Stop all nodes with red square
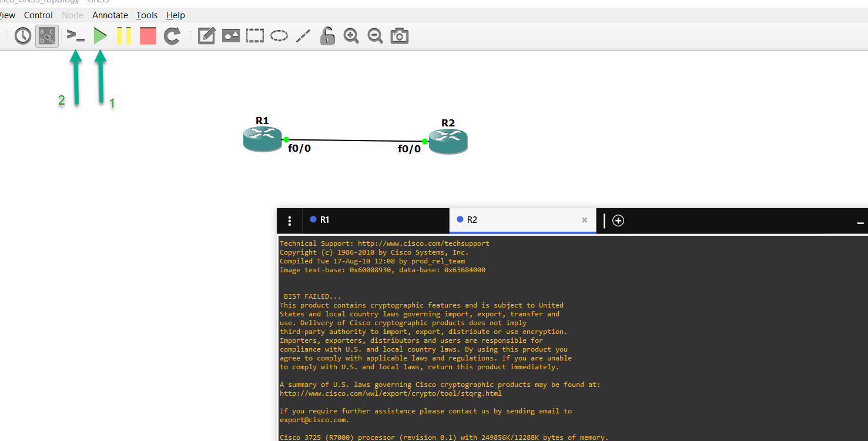The image size is (868, 441). coord(148,36)
